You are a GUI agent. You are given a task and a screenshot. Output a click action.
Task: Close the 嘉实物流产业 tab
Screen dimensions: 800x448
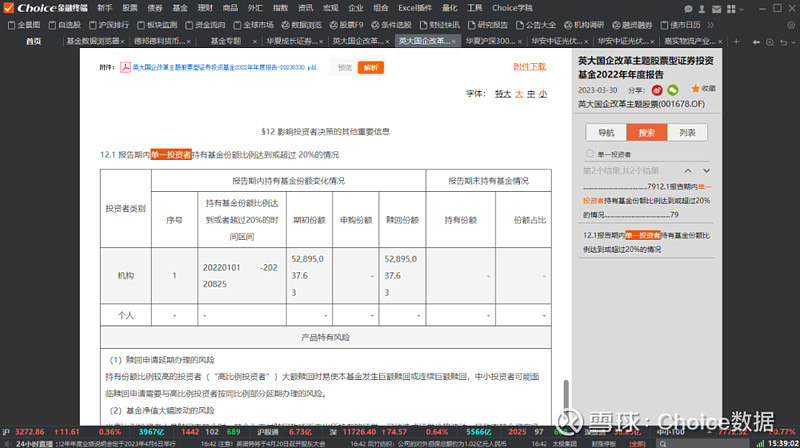720,42
